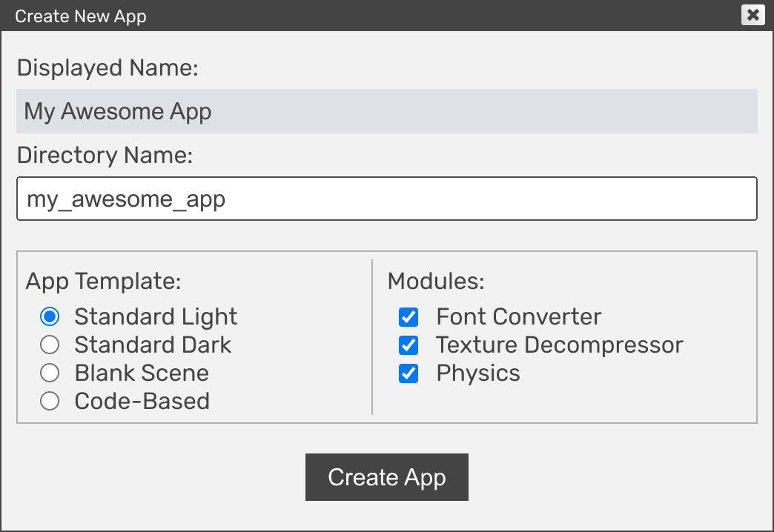Viewport: 774px width, 532px height.
Task: Choose the Blank Scene template
Action: pyautogui.click(x=49, y=373)
